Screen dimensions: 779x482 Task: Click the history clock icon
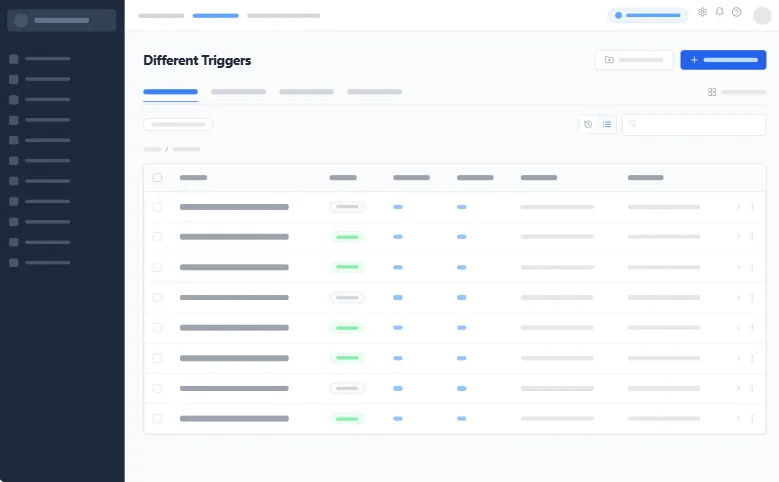point(588,124)
